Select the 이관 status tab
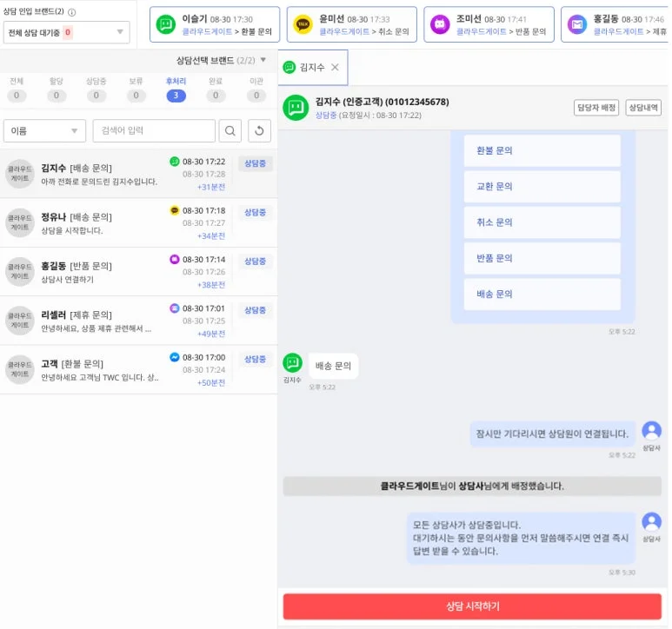The height and width of the screenshot is (629, 672). click(x=256, y=89)
